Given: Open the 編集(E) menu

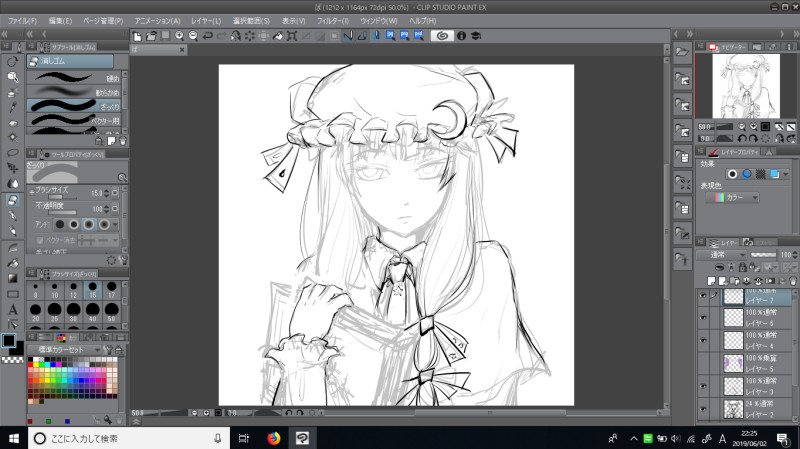Looking at the screenshot, I should coord(60,21).
